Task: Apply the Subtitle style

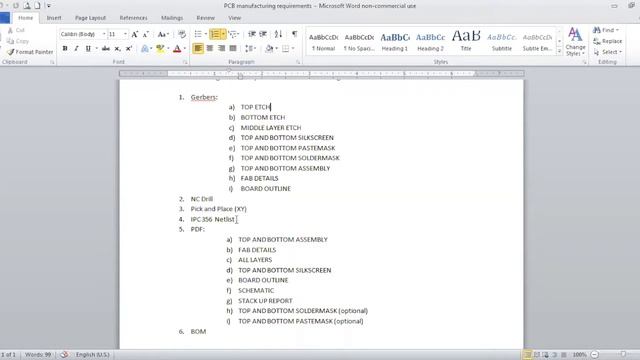Action: tap(502, 41)
